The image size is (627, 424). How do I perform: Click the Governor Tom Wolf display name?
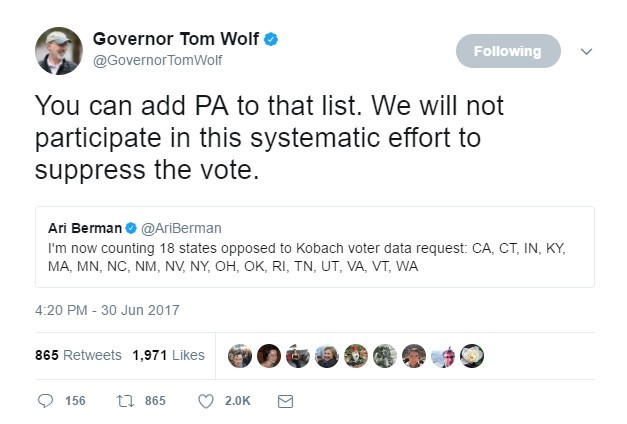tap(176, 39)
